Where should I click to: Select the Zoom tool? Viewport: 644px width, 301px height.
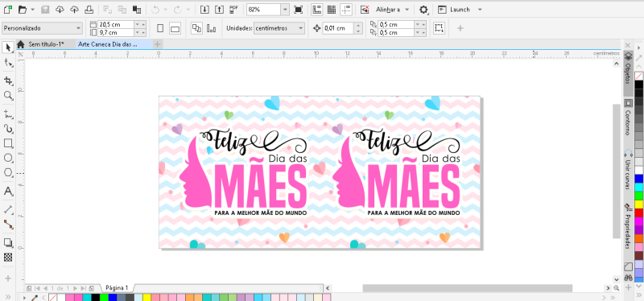(x=8, y=96)
